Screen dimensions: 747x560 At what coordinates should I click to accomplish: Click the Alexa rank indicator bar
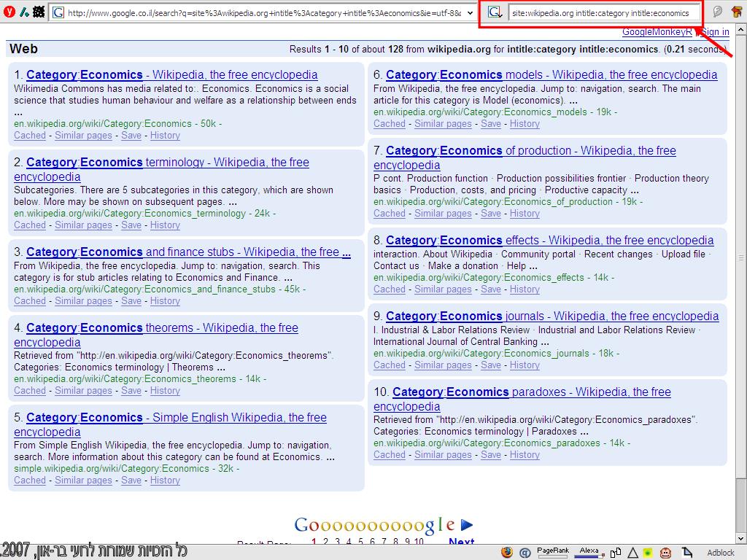(589, 552)
